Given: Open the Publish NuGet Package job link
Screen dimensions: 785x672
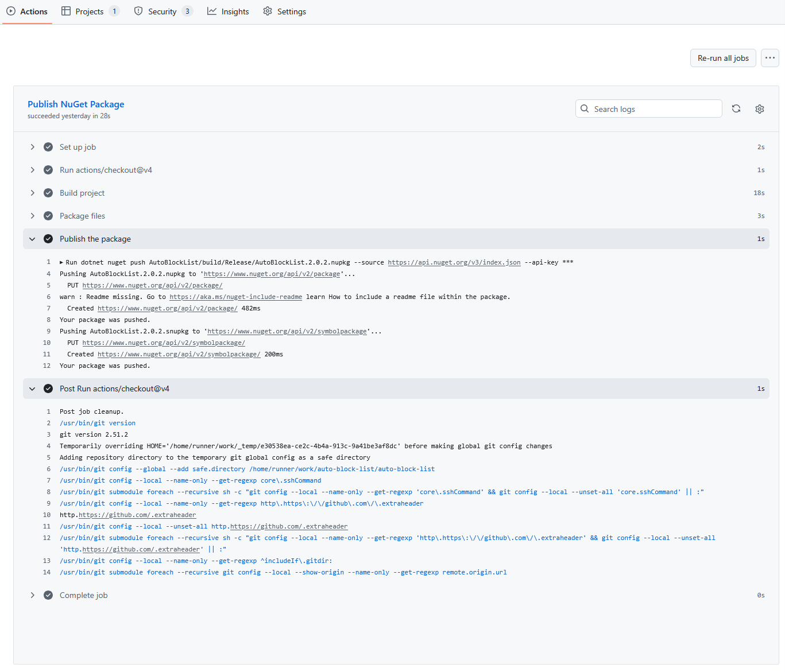Looking at the screenshot, I should pos(76,104).
